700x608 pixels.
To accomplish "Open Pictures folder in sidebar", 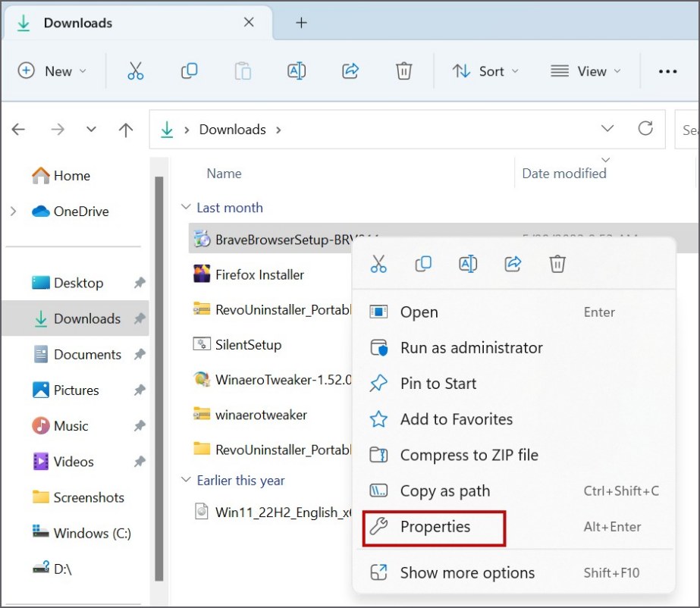I will tap(76, 390).
